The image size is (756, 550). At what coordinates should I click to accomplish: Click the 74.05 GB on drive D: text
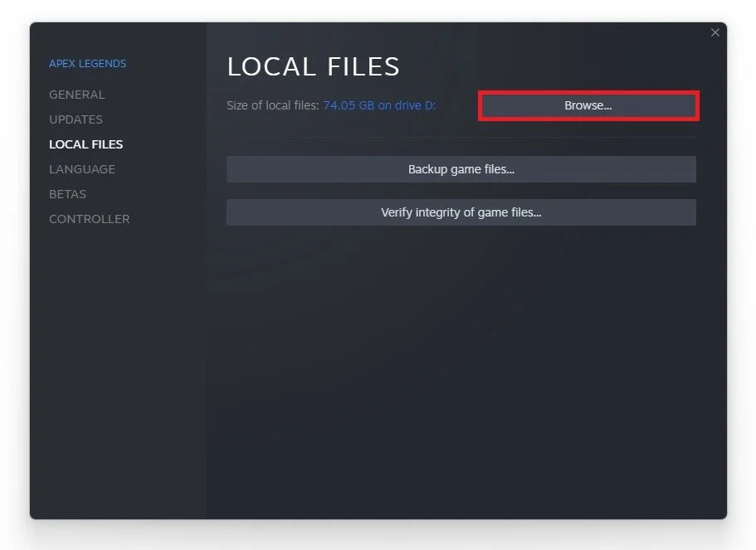pos(379,105)
